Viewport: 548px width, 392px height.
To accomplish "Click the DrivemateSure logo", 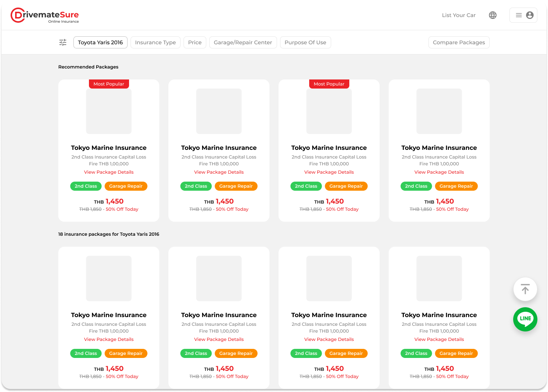I will (45, 16).
